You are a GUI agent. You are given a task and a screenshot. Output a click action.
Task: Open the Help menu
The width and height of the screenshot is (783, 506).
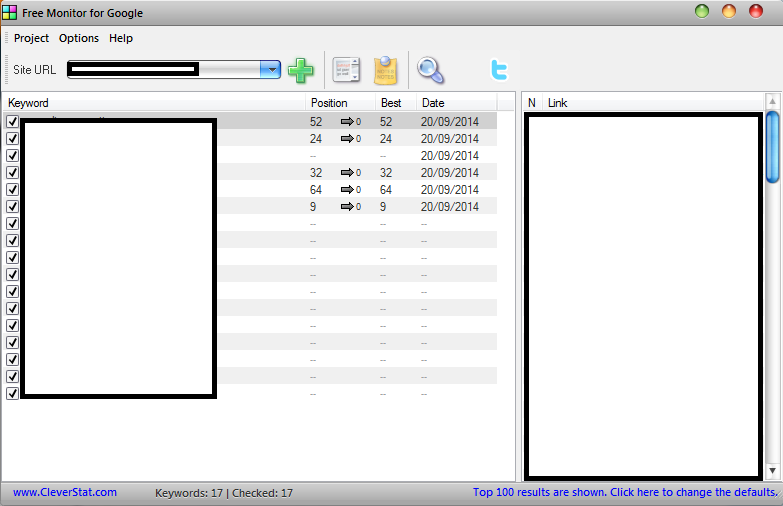tap(121, 38)
